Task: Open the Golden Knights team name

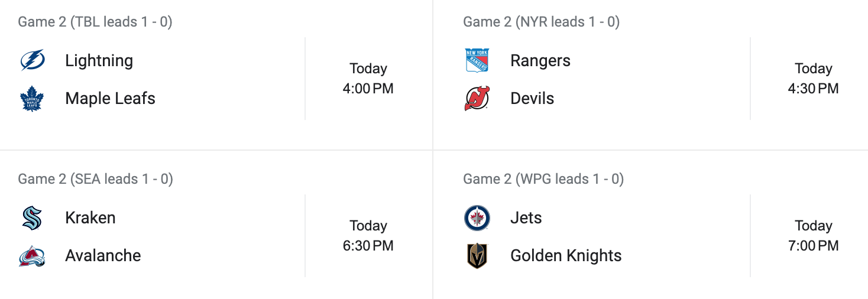Action: click(566, 256)
